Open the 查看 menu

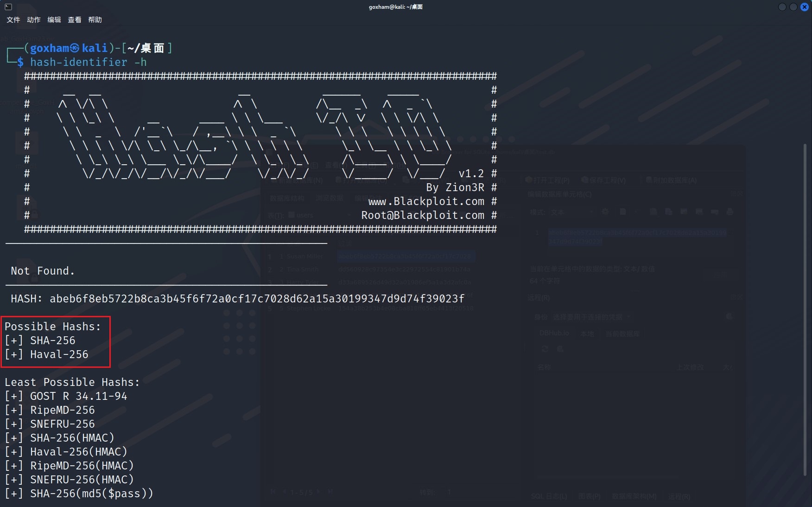75,19
